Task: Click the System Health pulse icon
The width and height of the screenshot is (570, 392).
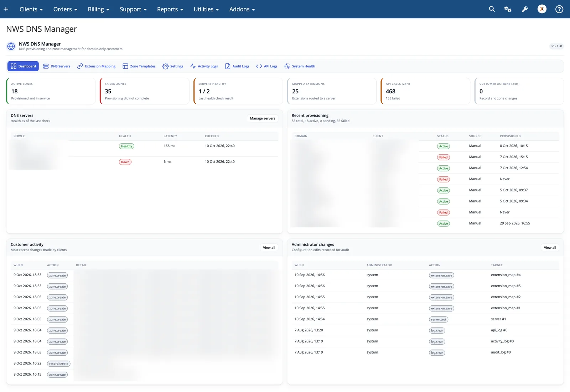Action: [x=287, y=66]
